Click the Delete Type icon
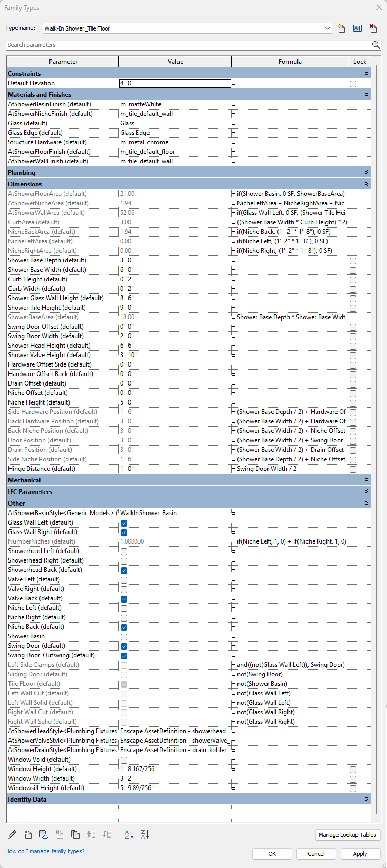 point(373,28)
